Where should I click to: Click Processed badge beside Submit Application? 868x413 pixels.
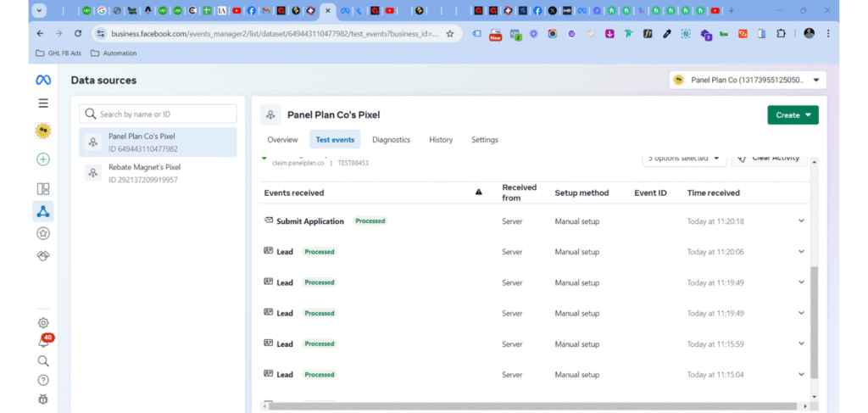[370, 220]
